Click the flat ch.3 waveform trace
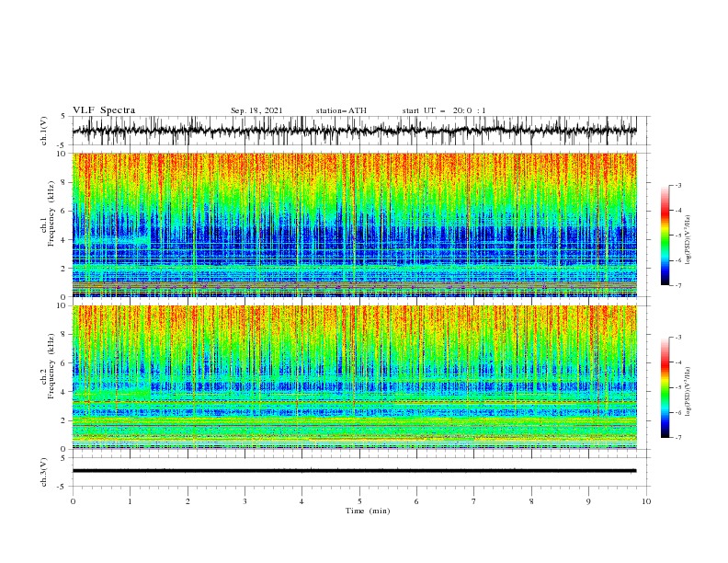 354,471
